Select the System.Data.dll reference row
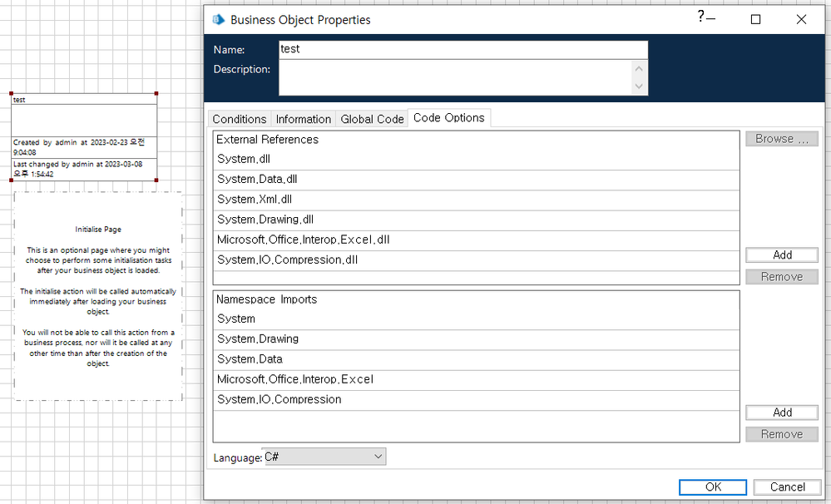 point(477,180)
